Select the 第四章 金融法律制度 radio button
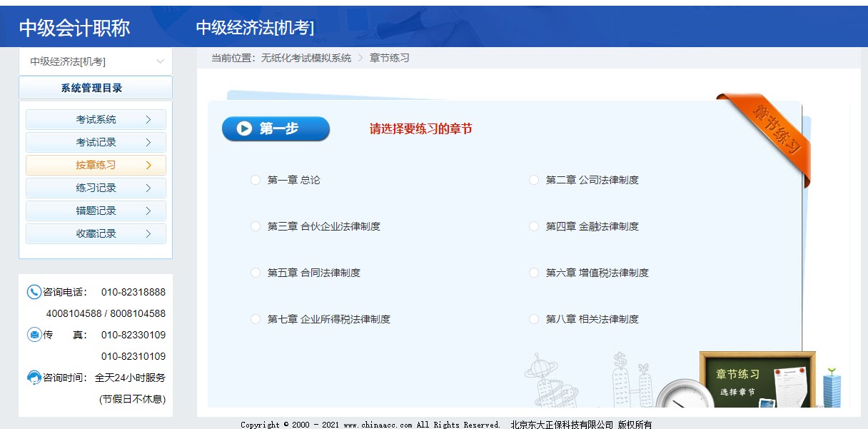Screen dimensions: 868x429 click(533, 226)
